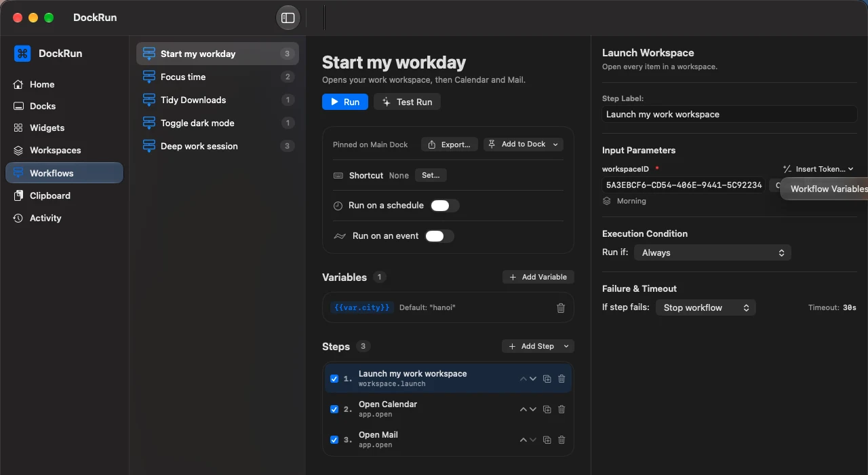Move Open Calendar step down
Screen dimensions: 868x475
pos(533,409)
